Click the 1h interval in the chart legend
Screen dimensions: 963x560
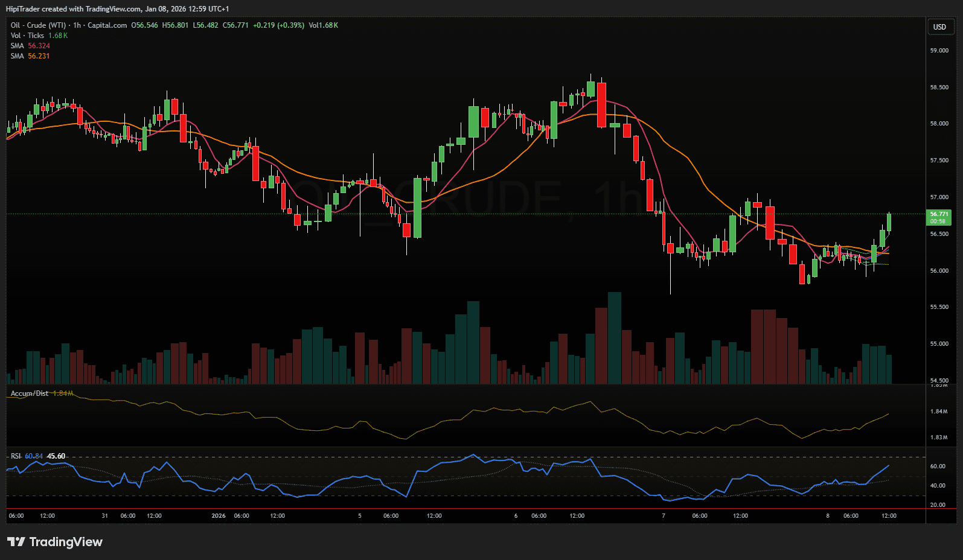[77, 25]
